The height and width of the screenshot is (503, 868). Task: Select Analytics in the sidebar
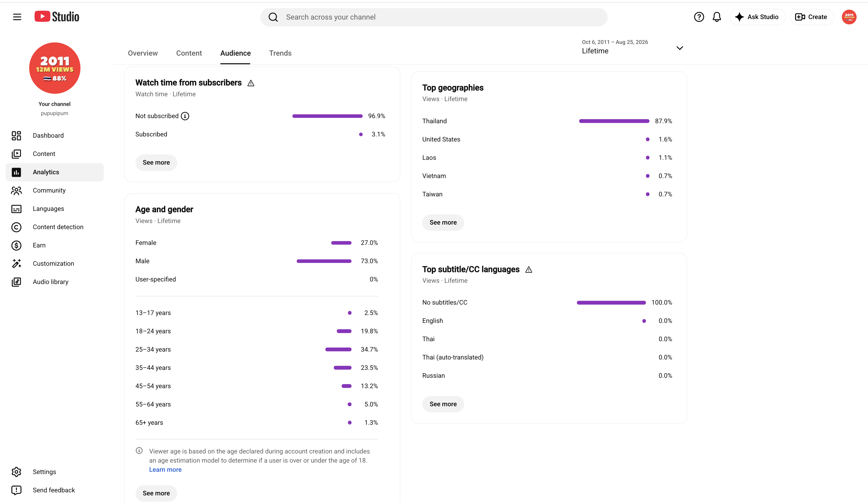coord(55,172)
